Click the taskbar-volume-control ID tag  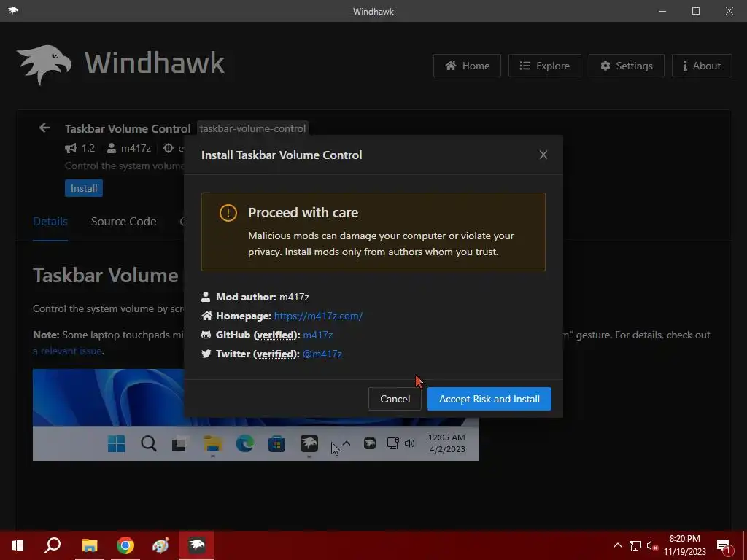(252, 128)
